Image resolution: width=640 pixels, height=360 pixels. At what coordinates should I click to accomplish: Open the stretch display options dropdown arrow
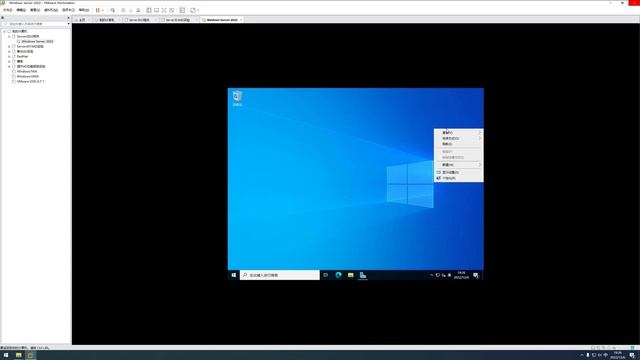198,10
